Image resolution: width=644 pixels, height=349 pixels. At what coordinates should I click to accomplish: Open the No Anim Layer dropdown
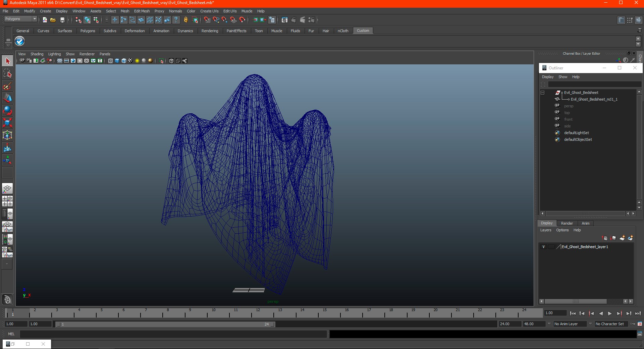(x=570, y=324)
